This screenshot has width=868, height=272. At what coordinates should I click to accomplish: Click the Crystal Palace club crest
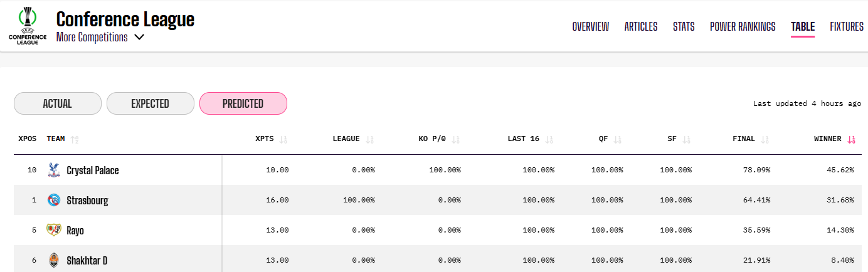pos(53,170)
